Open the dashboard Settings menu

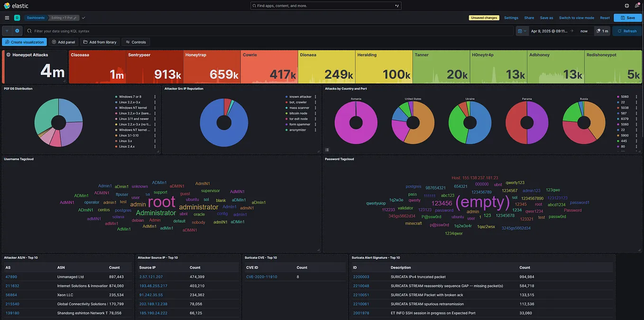511,17
